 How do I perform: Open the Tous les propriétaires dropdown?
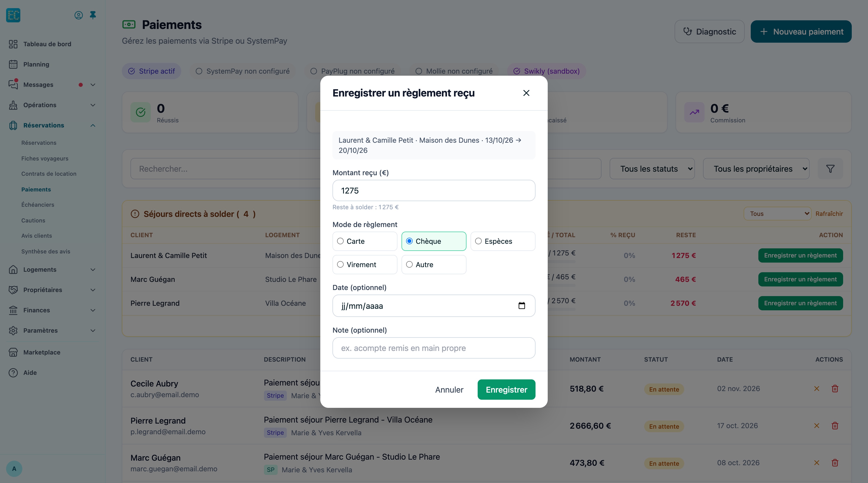coord(756,169)
